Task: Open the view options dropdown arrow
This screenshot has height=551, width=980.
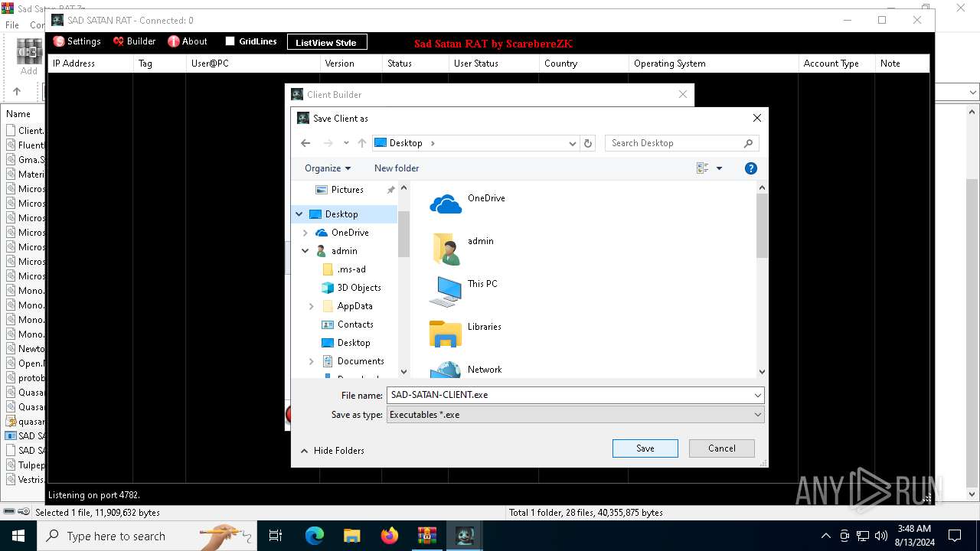Action: (719, 168)
